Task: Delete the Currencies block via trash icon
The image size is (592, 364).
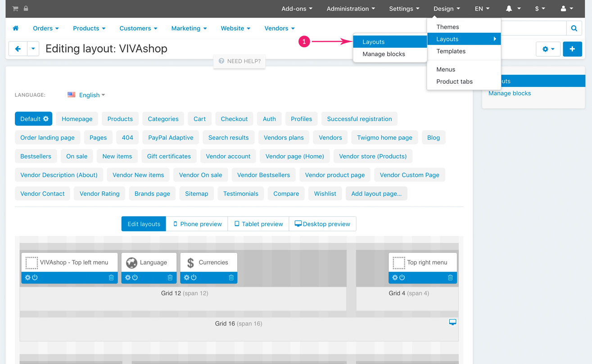Action: click(x=231, y=278)
